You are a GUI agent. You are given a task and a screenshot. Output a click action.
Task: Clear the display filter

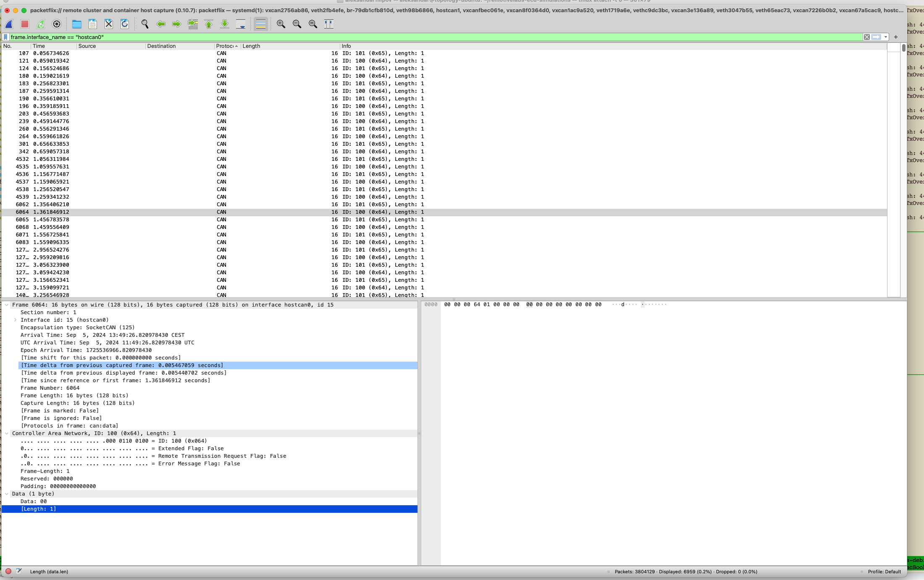click(x=867, y=37)
